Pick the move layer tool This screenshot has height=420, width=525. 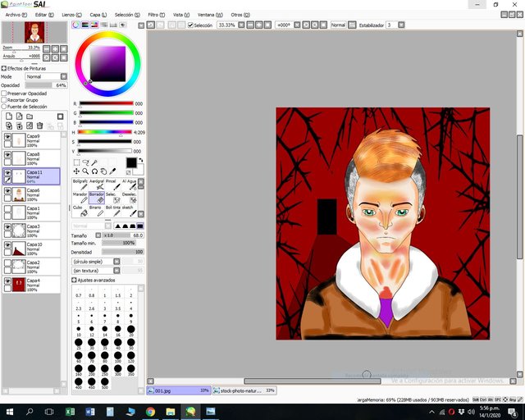(x=76, y=171)
